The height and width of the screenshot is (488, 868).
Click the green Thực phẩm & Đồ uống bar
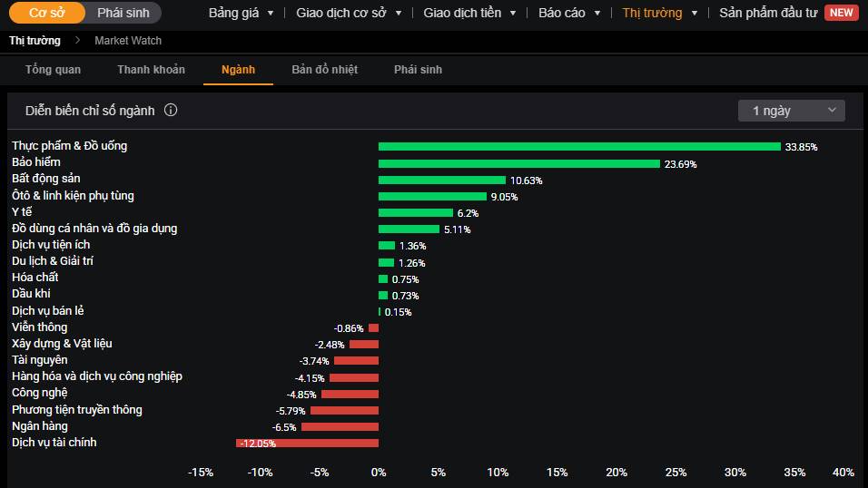[x=579, y=146]
